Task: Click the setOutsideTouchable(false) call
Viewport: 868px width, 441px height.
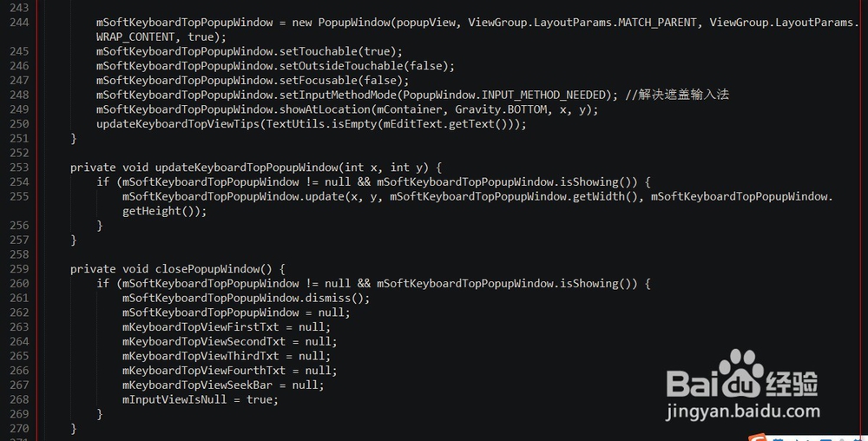Action: 364,66
